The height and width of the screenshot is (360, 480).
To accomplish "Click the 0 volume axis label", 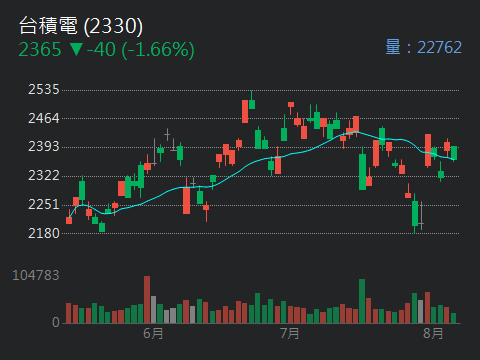I will (x=56, y=322).
